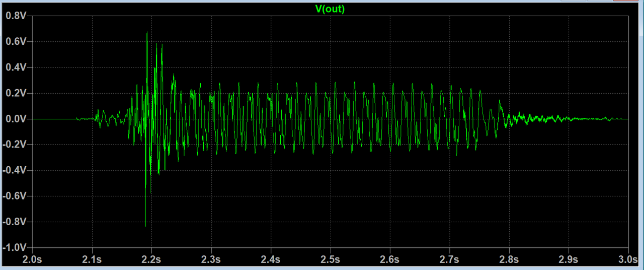Click the 2.1s time axis label

92,259
